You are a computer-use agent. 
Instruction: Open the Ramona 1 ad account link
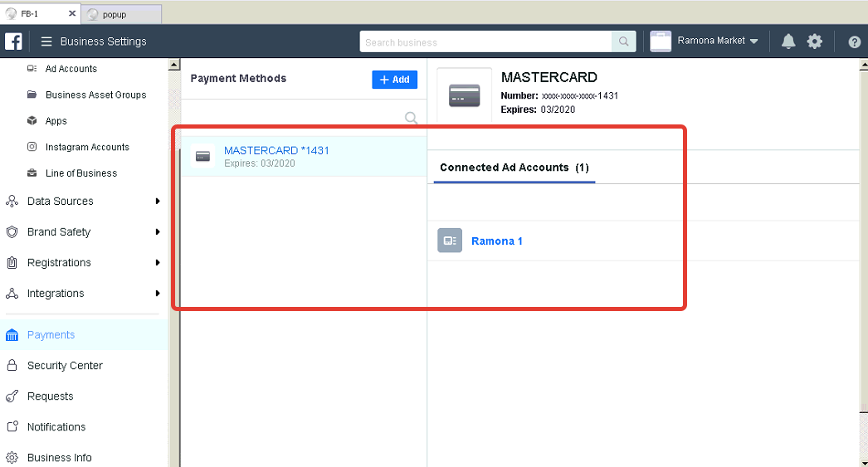496,241
